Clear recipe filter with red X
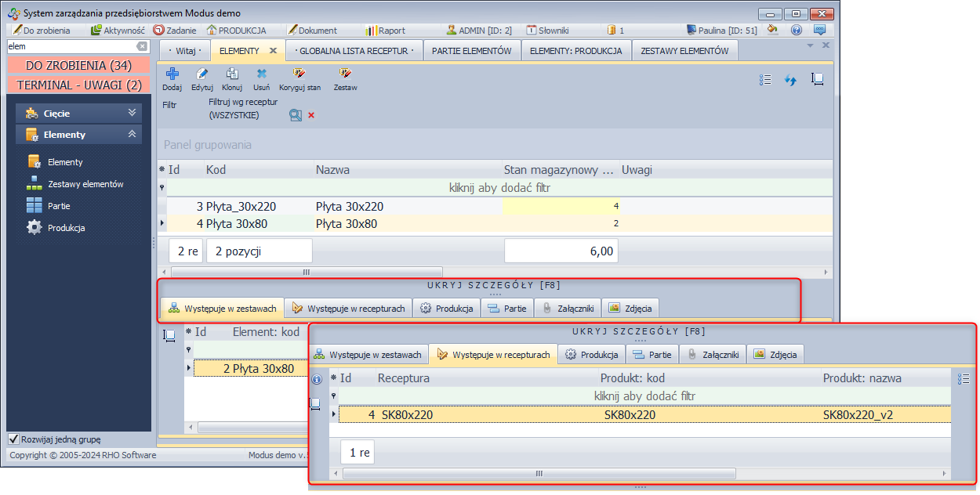 tap(311, 115)
